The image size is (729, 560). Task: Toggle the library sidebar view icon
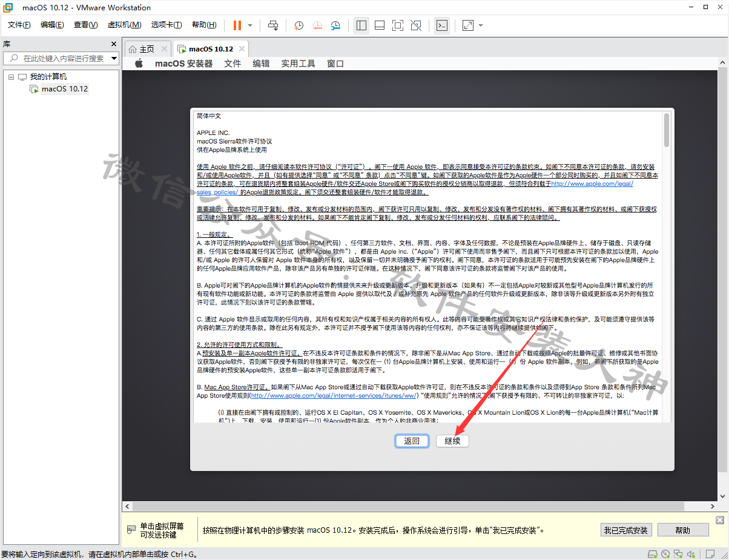[x=361, y=25]
